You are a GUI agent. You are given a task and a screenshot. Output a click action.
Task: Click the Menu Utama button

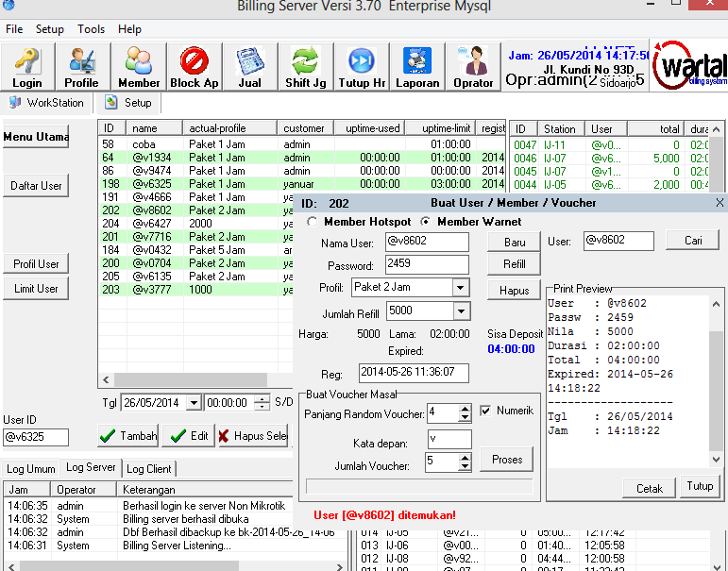[x=36, y=137]
